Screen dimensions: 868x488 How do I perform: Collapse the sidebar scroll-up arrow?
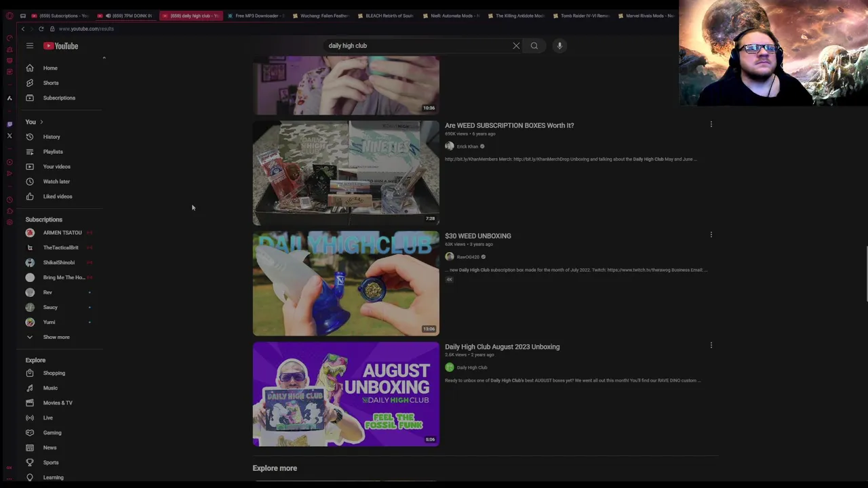pyautogui.click(x=104, y=58)
